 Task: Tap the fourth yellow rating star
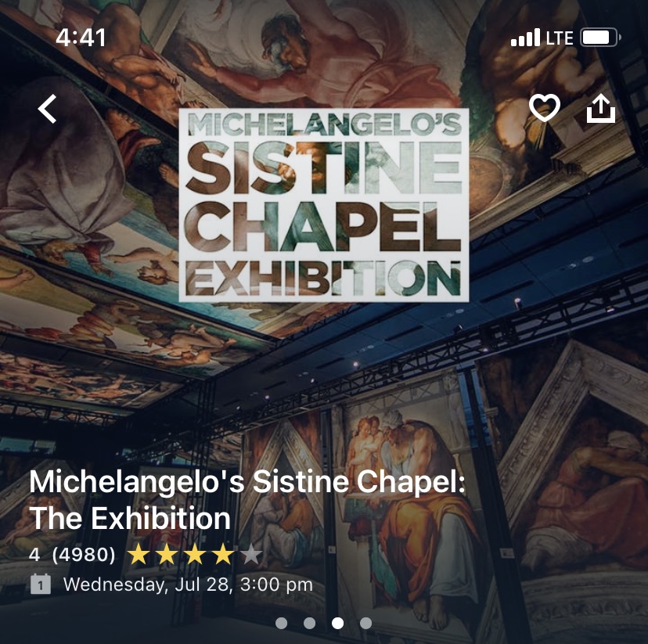point(223,554)
